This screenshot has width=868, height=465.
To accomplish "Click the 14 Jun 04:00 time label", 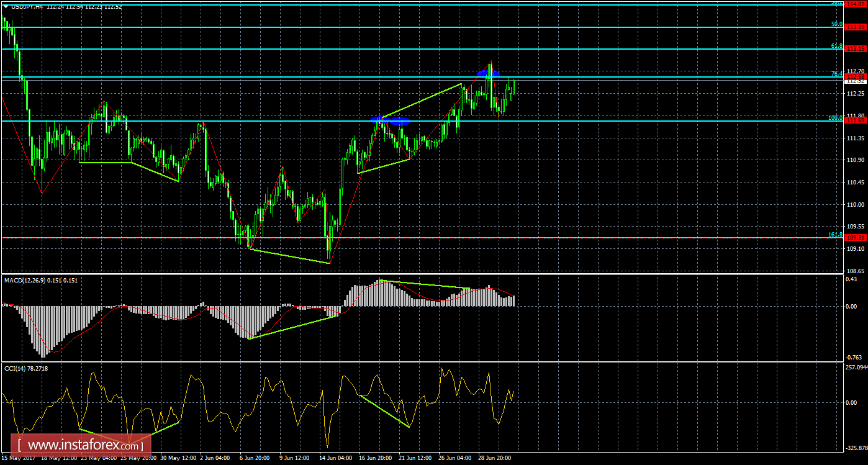I will click(336, 459).
